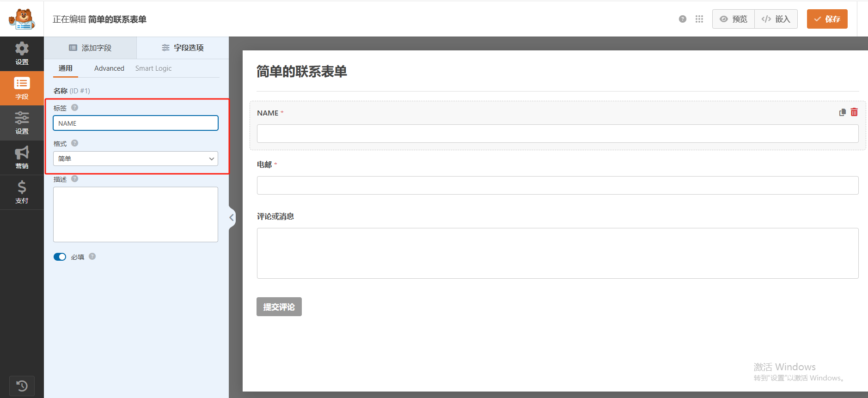
Task: Select the Advanced sub-tab
Action: [109, 68]
